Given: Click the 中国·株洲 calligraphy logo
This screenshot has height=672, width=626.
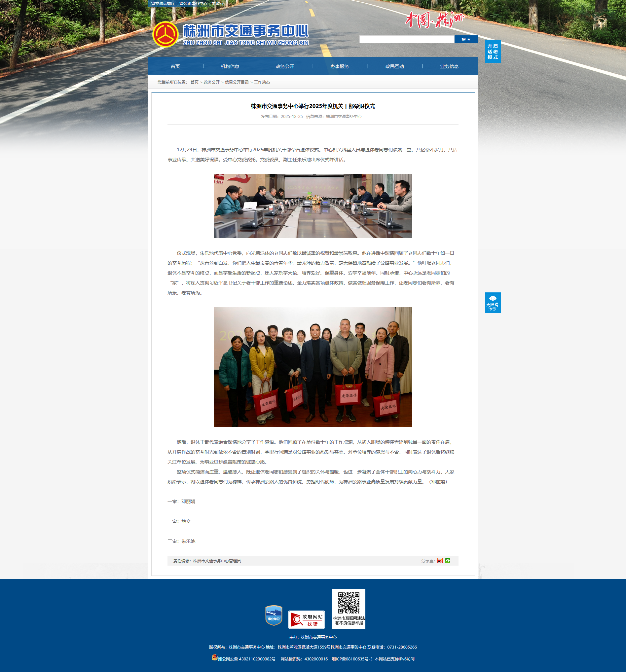Looking at the screenshot, I should point(434,20).
